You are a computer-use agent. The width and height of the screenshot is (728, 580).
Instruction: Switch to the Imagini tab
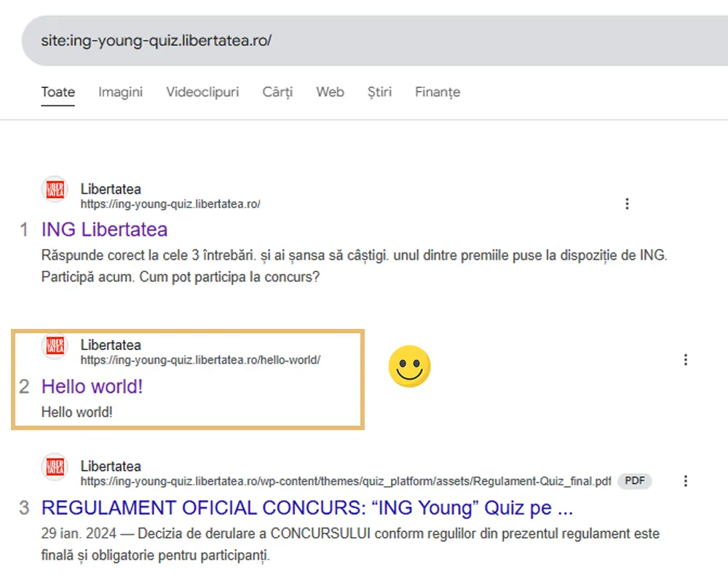pos(121,92)
